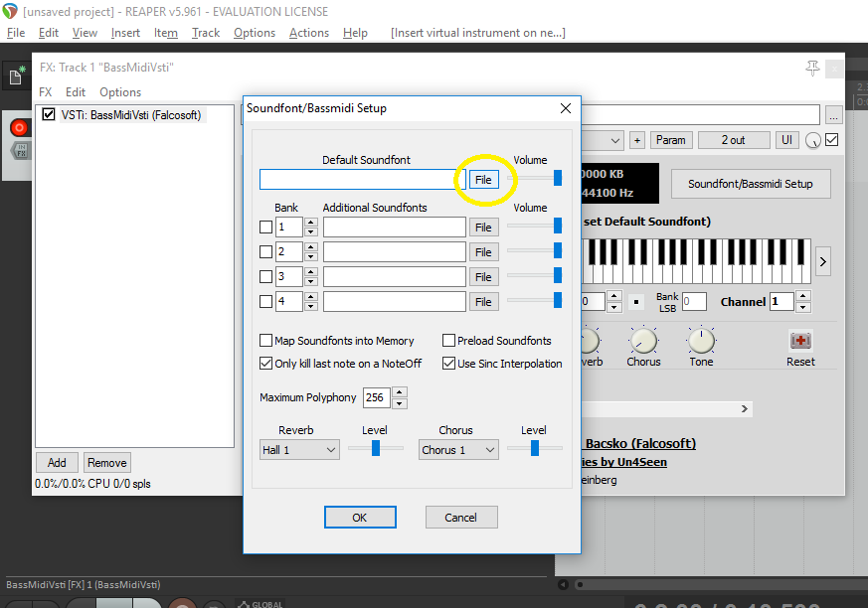This screenshot has height=608, width=868.
Task: Open the File menu in REAPER
Action: pyautogui.click(x=16, y=33)
